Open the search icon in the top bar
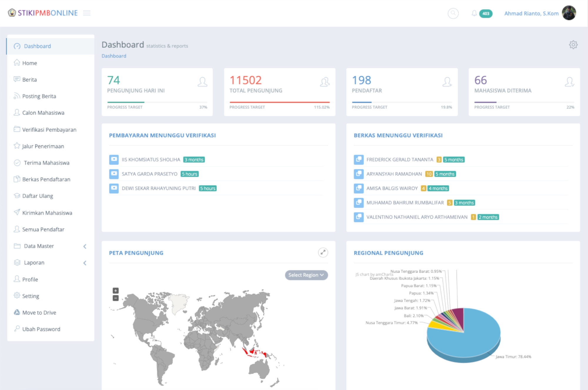 click(453, 14)
